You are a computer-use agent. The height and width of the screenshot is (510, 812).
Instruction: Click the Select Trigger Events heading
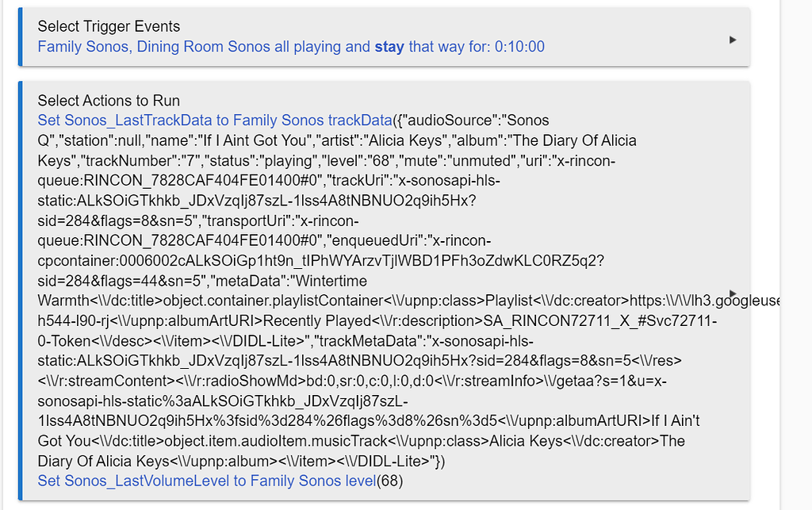[x=109, y=26]
